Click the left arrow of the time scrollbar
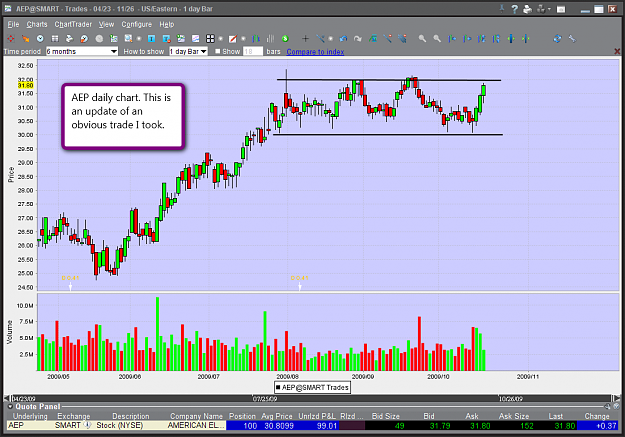The image size is (625, 437). [7, 398]
